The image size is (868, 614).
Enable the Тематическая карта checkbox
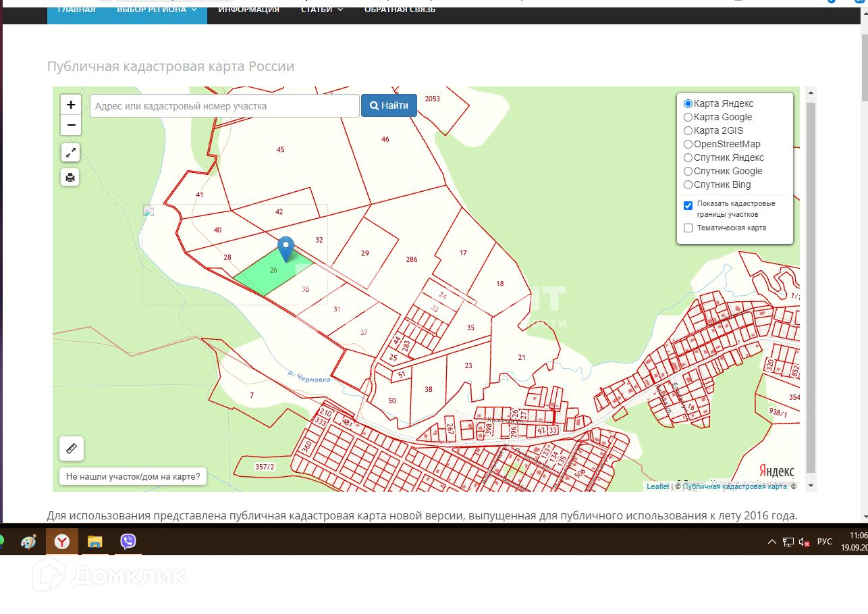pos(688,228)
